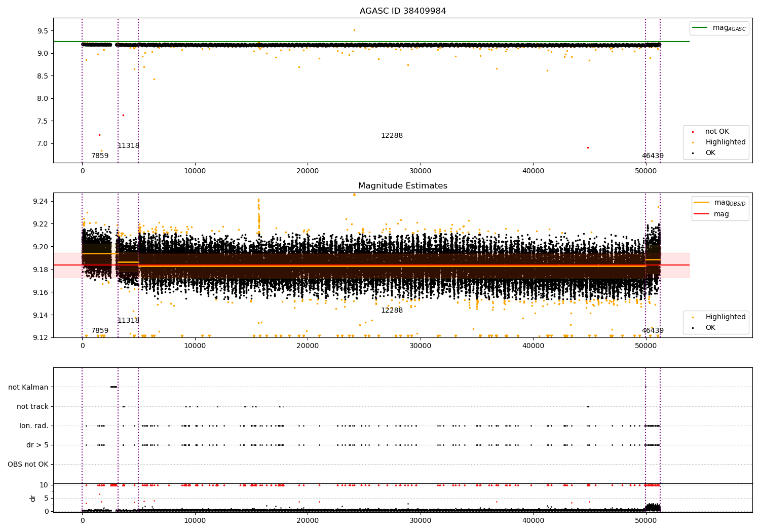Click the 40000 x-axis tick under middle plot
760x532 pixels.
(533, 346)
